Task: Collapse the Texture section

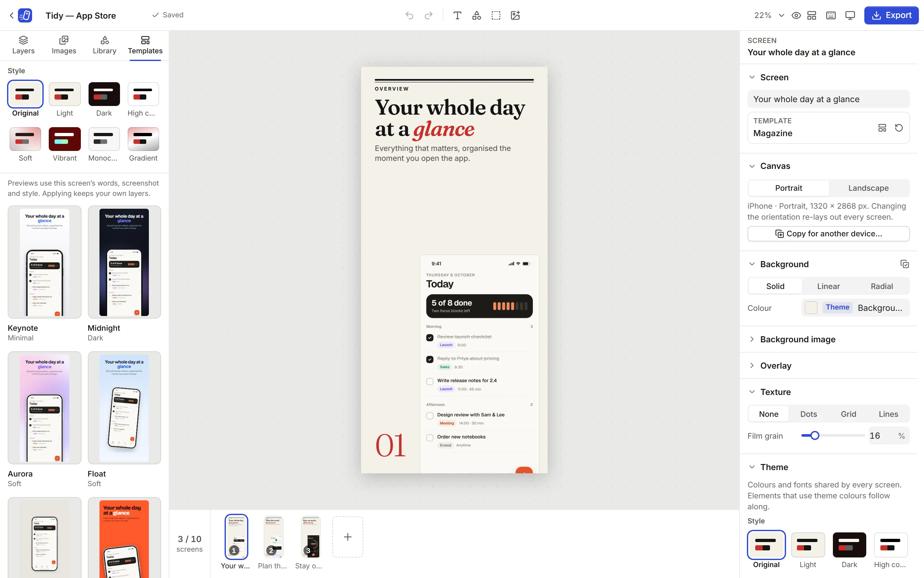Action: pyautogui.click(x=752, y=392)
